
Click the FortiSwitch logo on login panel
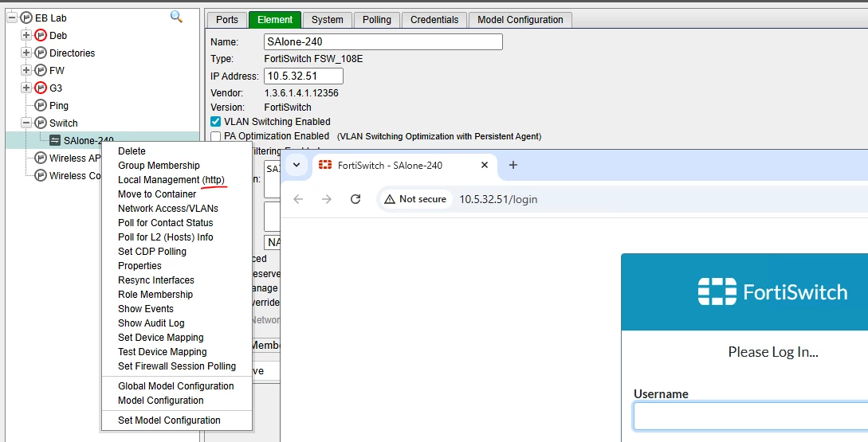click(x=773, y=291)
